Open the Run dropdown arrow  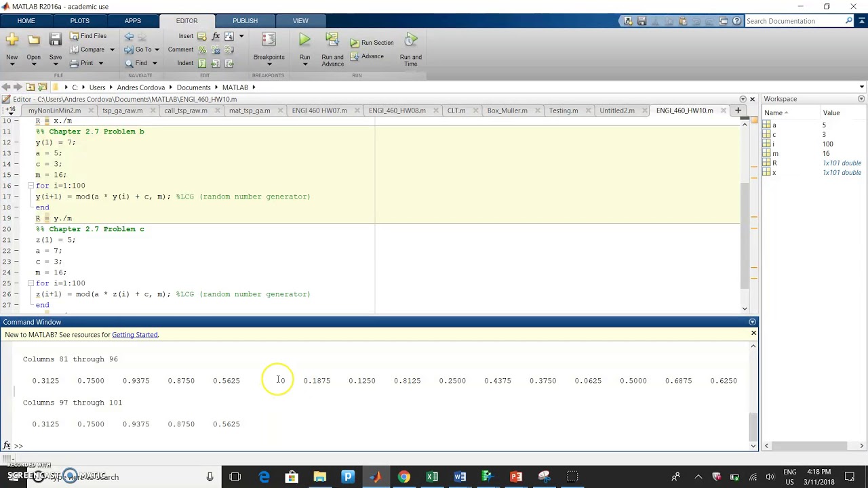pyautogui.click(x=304, y=64)
